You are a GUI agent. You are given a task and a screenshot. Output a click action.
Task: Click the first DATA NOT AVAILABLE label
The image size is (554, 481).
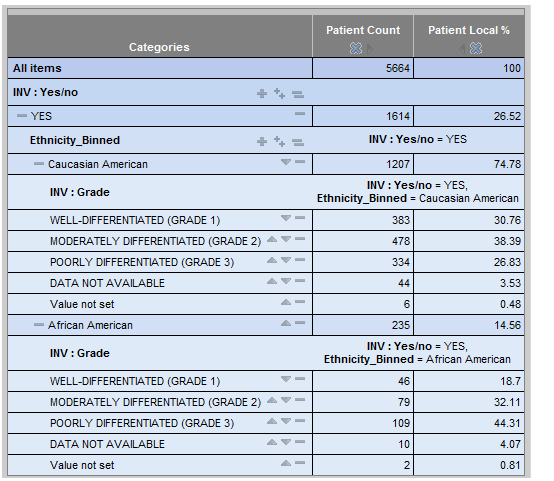point(107,283)
